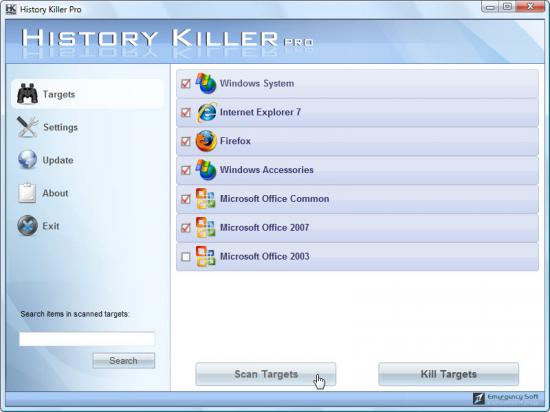Click the Windows Accessories logo icon
The height and width of the screenshot is (412, 550).
pos(206,170)
